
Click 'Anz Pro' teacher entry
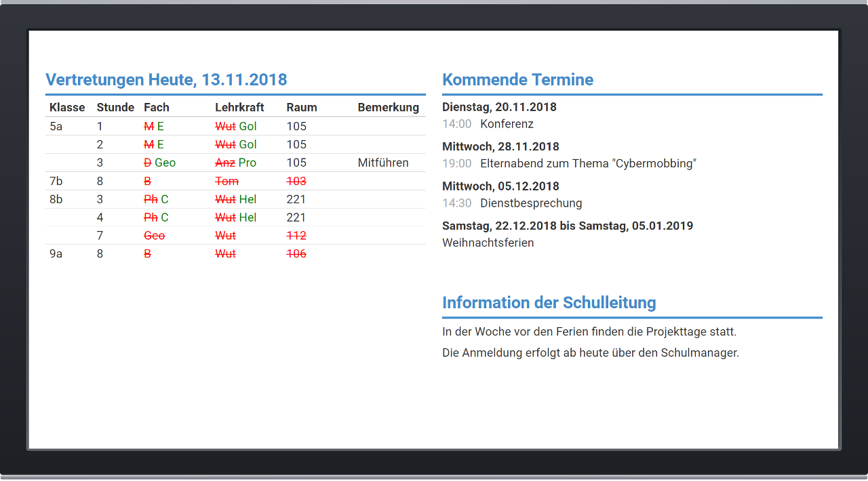point(235,163)
